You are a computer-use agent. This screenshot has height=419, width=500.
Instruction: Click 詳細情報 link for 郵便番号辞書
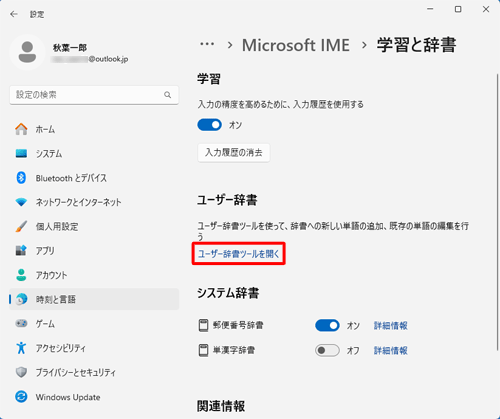click(x=390, y=325)
